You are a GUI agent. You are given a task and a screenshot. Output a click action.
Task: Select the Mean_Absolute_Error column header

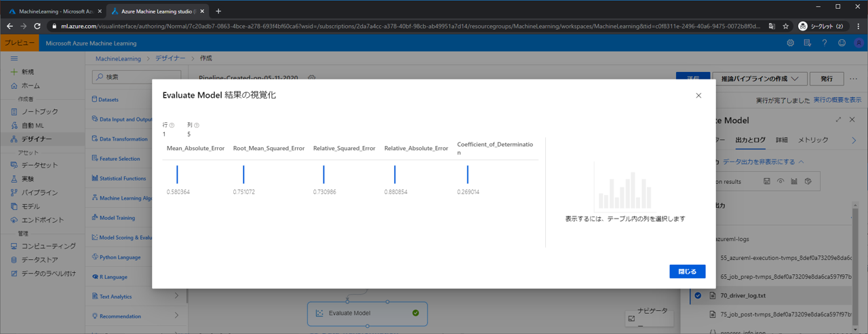(195, 148)
